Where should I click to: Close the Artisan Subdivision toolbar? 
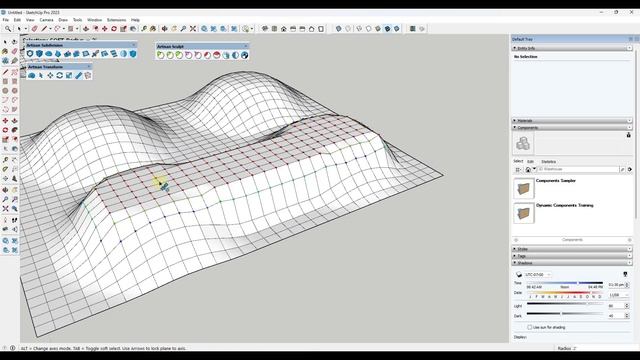coord(134,45)
